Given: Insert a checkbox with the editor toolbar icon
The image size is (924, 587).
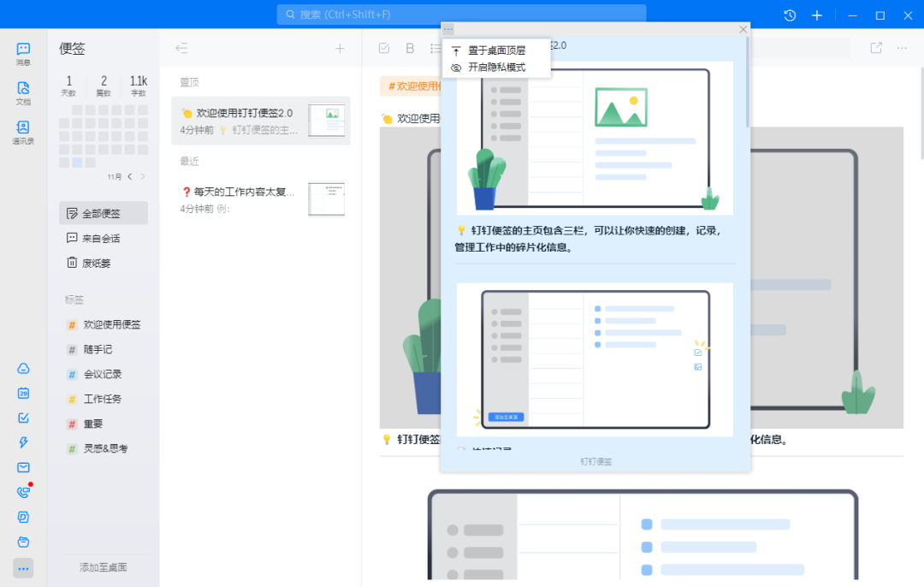Looking at the screenshot, I should [x=384, y=48].
